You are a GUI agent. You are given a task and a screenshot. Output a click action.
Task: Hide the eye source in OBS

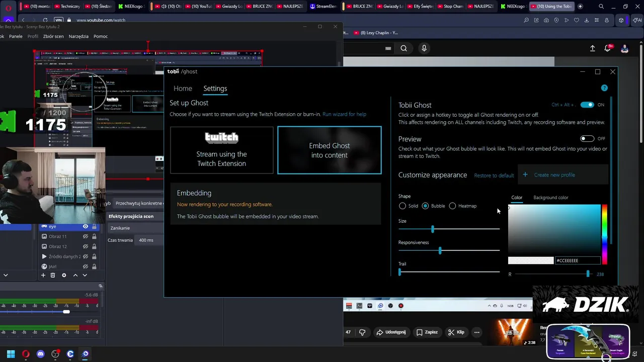pos(86,227)
